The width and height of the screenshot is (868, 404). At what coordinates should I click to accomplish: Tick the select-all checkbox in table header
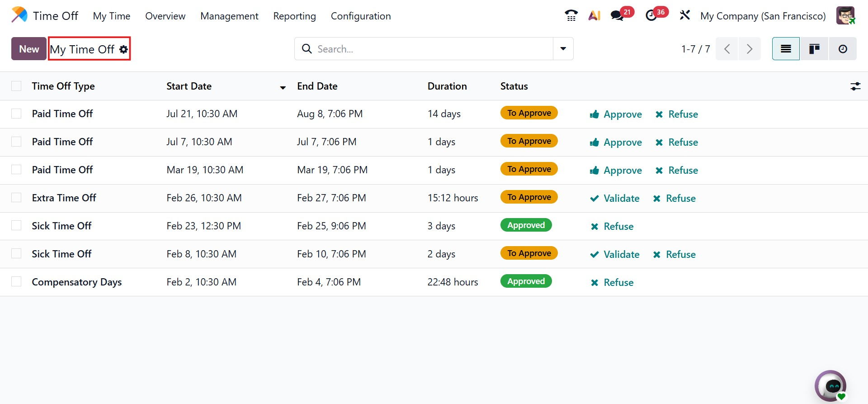pos(16,86)
